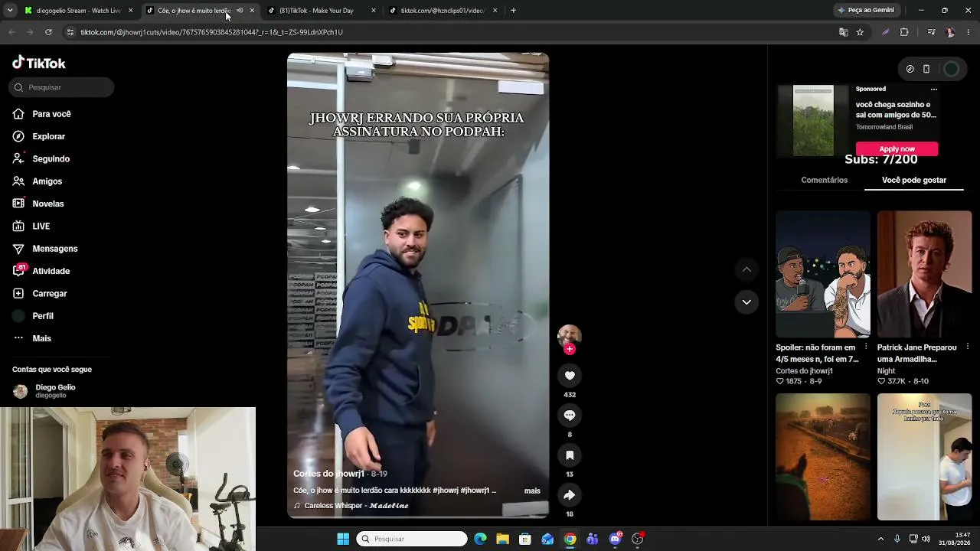
Task: Open the LIVE section
Action: tap(41, 227)
